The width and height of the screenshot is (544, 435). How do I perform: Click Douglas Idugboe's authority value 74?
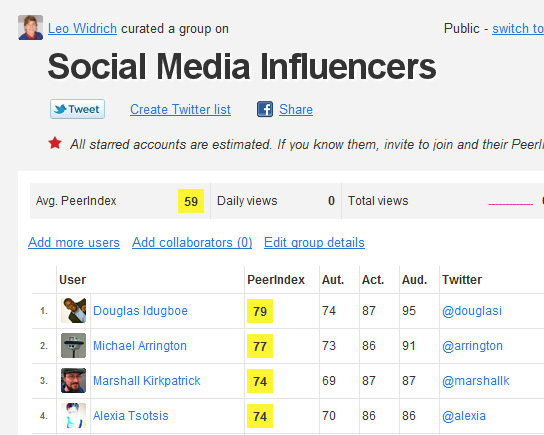point(329,311)
